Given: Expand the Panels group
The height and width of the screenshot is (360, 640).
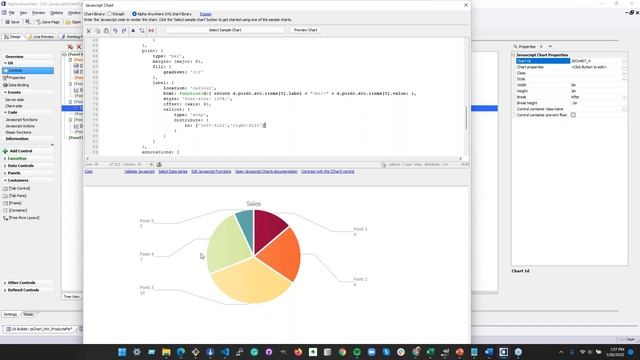Looking at the screenshot, I should pyautogui.click(x=5, y=173).
